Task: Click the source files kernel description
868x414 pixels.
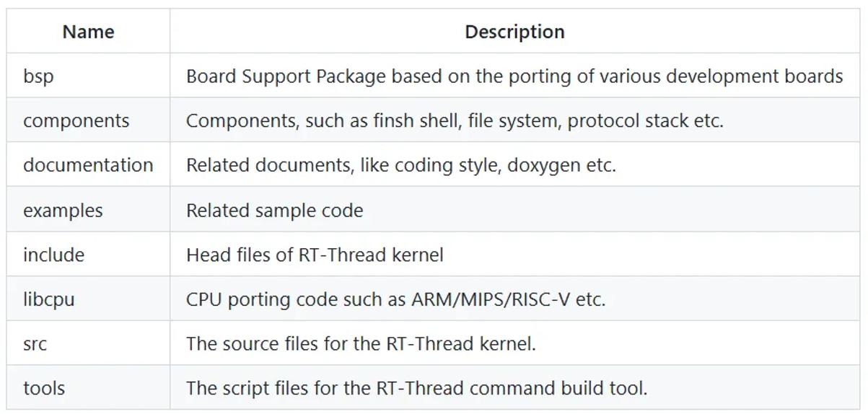Action: tap(361, 343)
